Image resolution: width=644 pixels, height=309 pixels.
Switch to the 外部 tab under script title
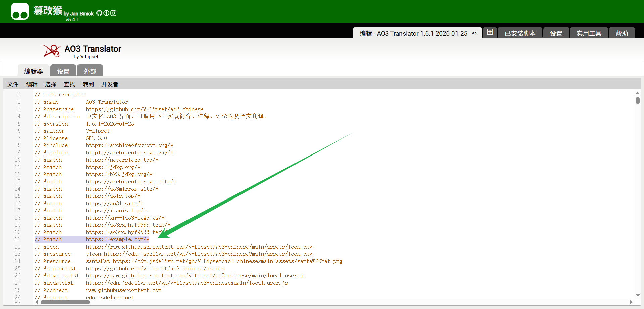coord(90,71)
